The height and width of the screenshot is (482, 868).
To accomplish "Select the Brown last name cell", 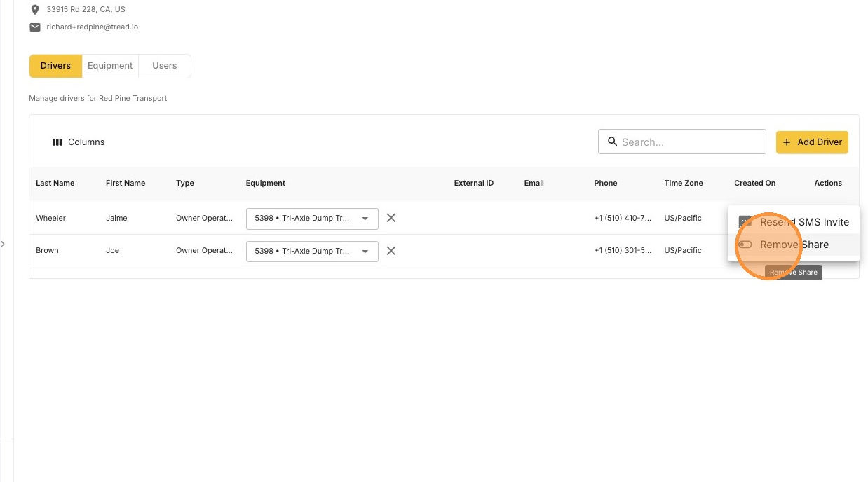I will coord(48,251).
